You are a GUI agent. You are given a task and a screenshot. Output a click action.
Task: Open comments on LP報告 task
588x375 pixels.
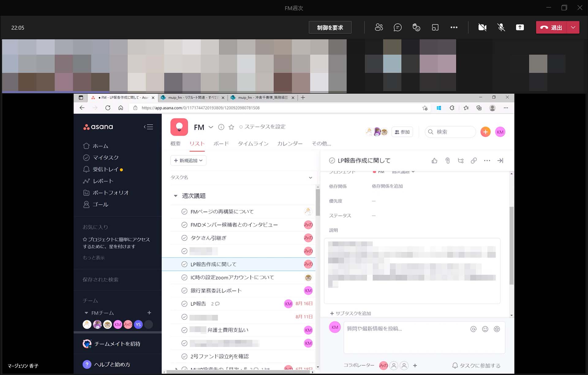click(215, 304)
